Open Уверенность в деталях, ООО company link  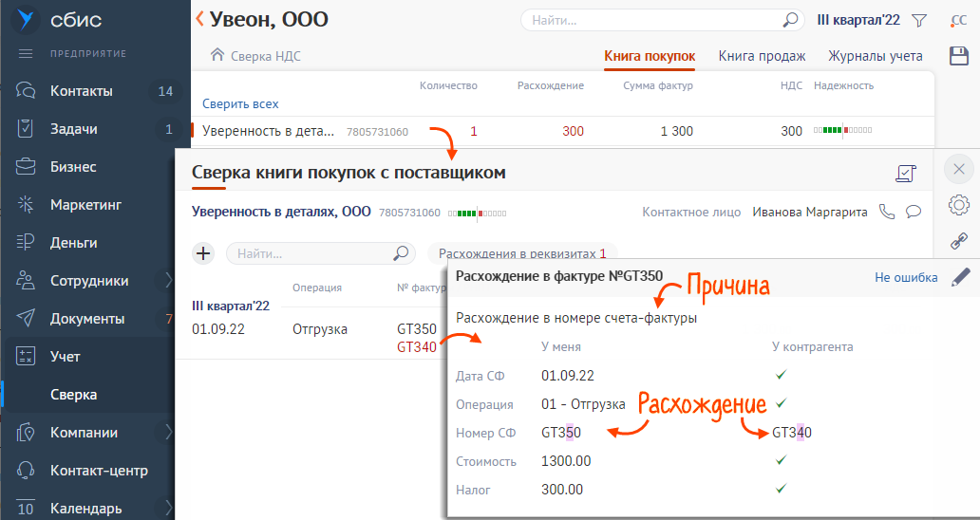tap(281, 213)
